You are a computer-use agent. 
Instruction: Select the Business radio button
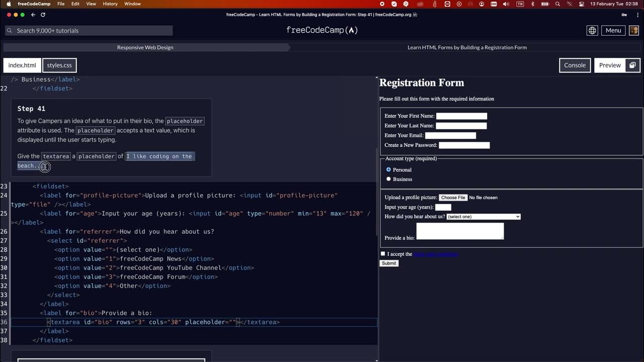[388, 179]
